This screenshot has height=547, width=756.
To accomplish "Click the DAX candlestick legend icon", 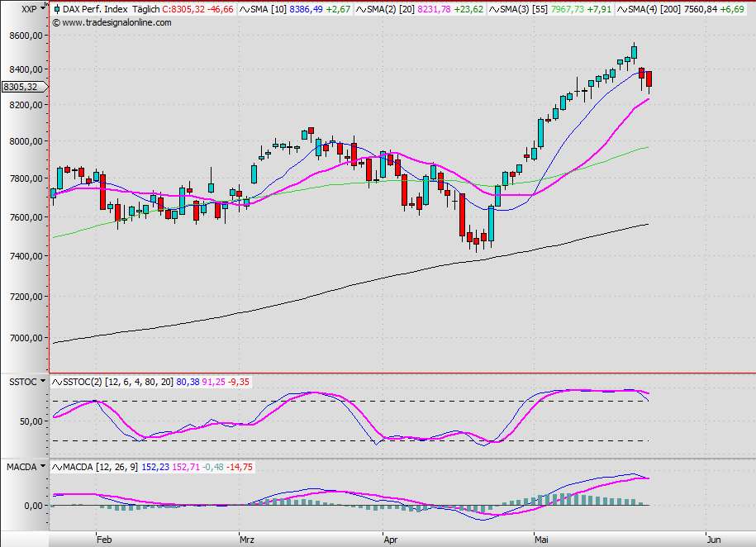I will tap(57, 9).
